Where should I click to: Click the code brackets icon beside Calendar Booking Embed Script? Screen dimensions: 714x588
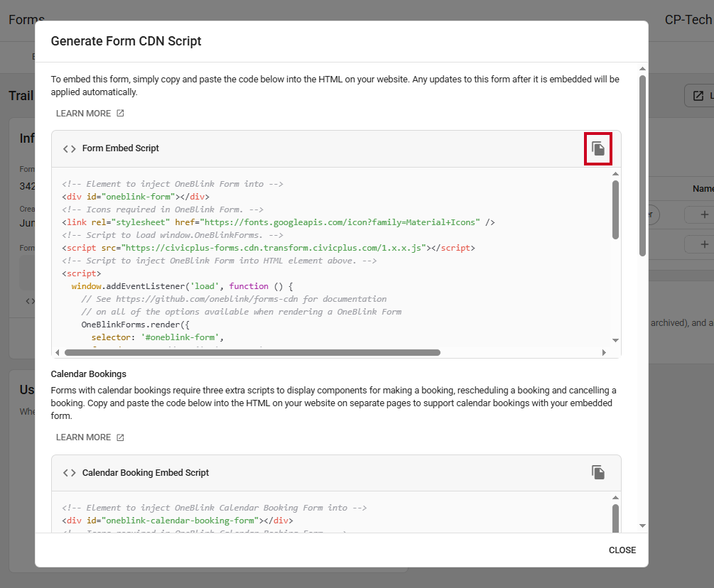pyautogui.click(x=69, y=473)
